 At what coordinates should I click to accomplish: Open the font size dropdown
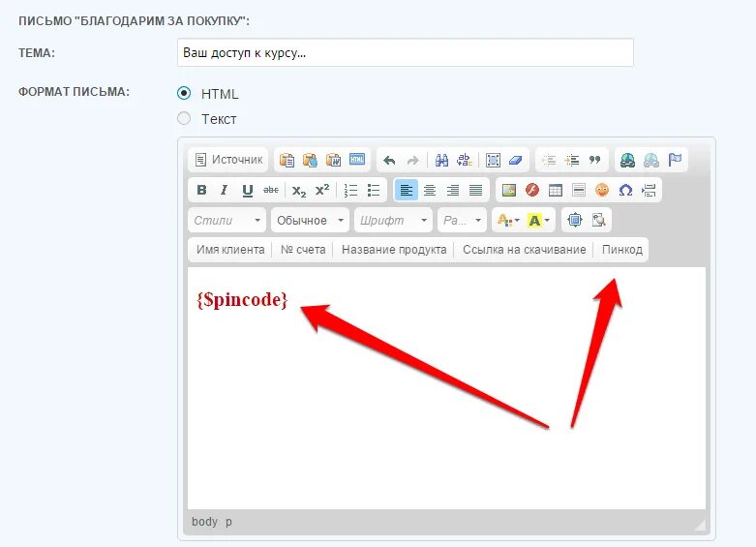click(463, 221)
